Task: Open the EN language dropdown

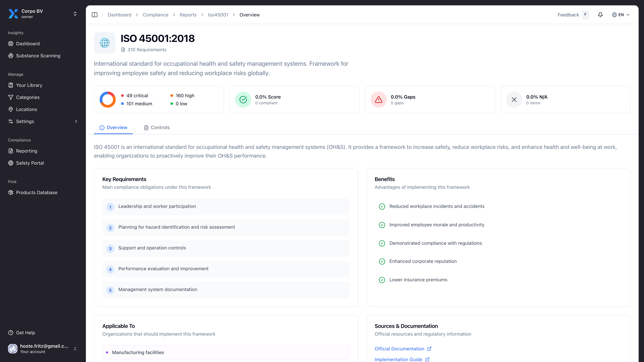Action: click(x=621, y=15)
